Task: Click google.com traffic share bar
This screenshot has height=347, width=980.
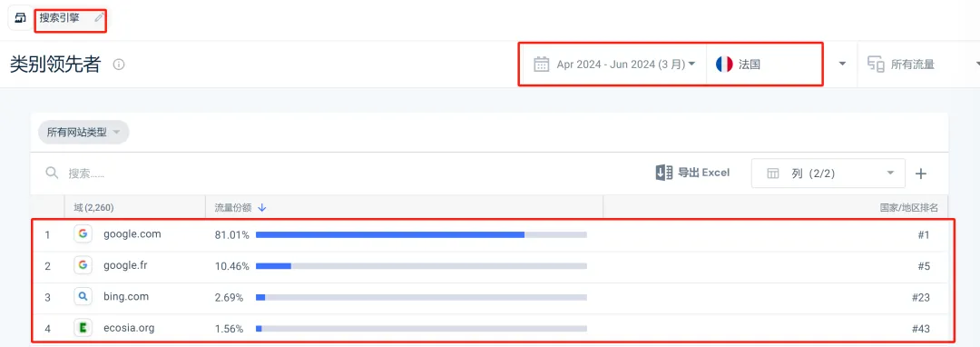Action: 421,235
